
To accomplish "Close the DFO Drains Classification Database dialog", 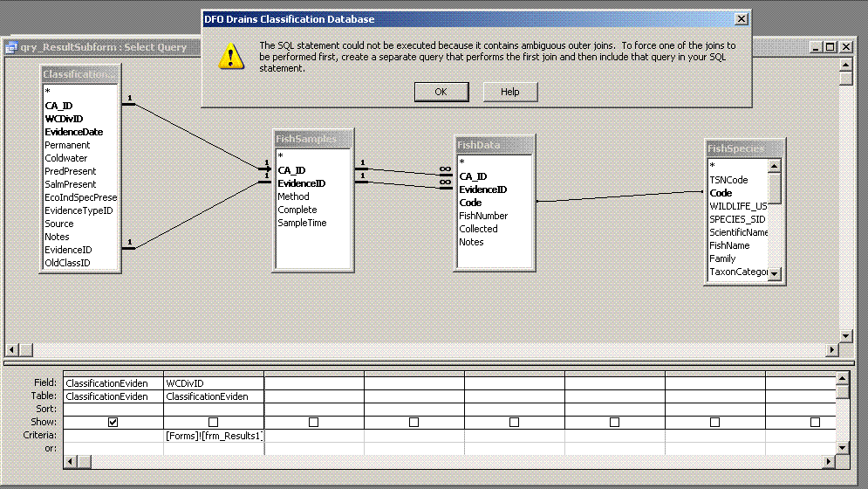I will 742,19.
